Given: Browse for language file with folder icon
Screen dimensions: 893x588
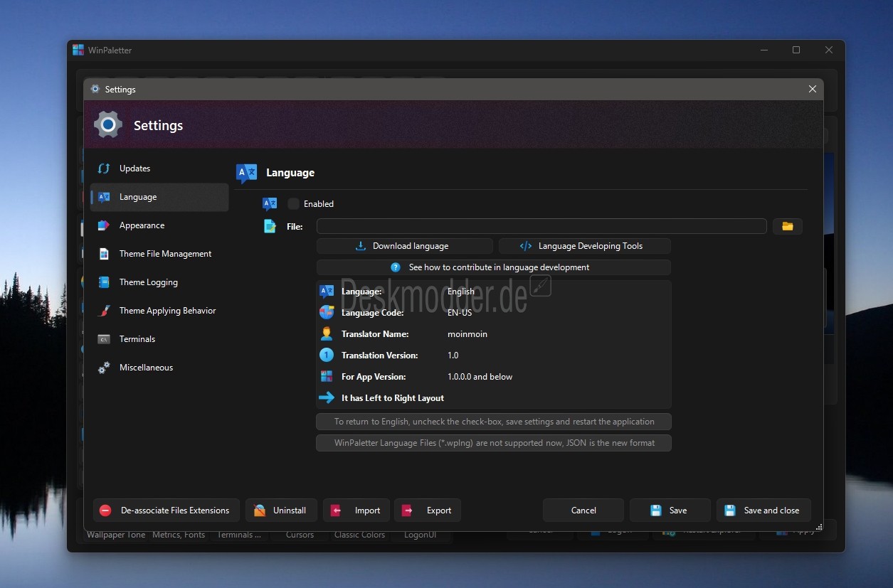Looking at the screenshot, I should [788, 226].
